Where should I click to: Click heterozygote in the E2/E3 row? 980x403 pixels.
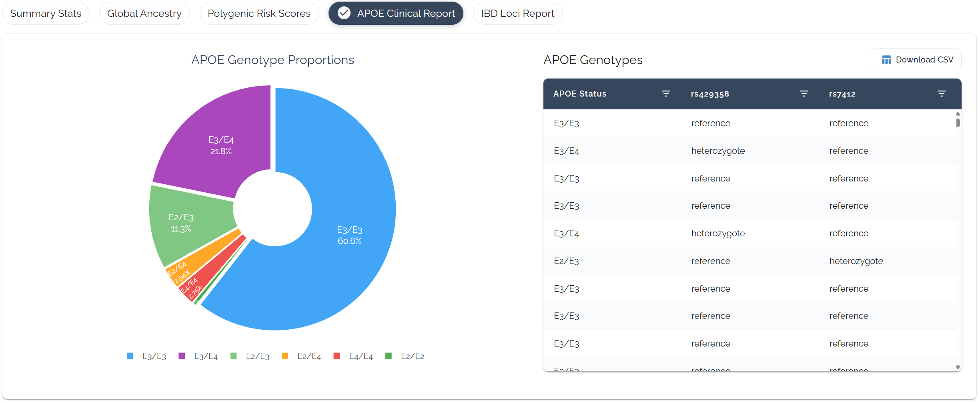856,261
